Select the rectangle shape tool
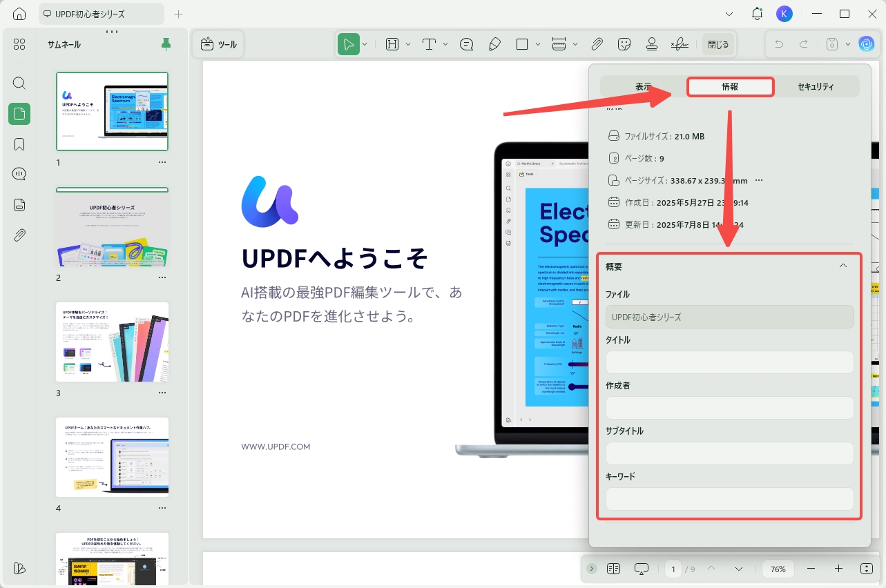886x588 pixels. [x=522, y=44]
